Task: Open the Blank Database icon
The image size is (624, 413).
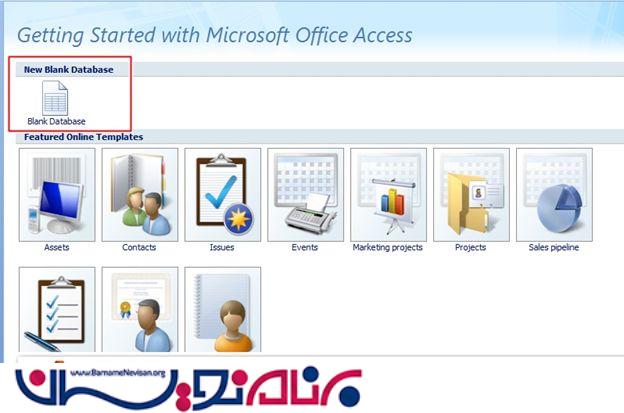Action: [x=55, y=98]
